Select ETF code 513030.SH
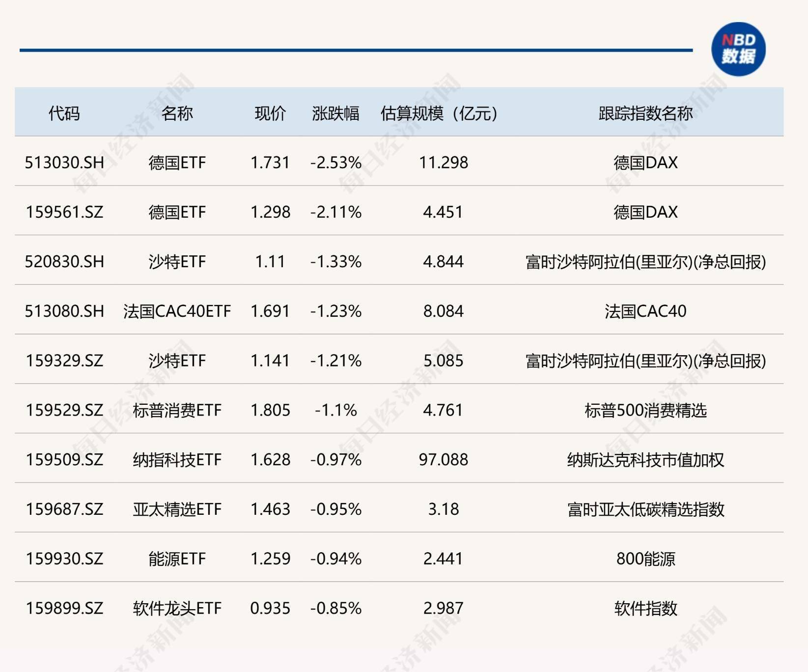 64,163
